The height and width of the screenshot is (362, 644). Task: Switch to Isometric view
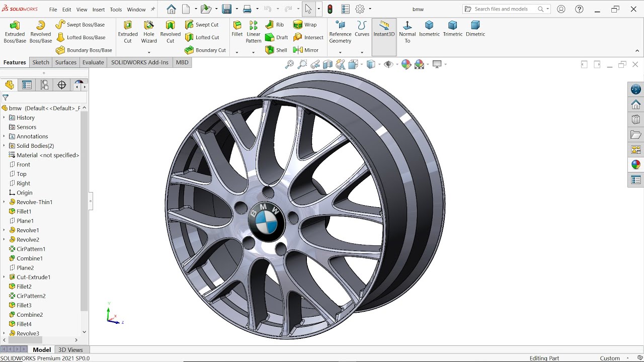(429, 29)
